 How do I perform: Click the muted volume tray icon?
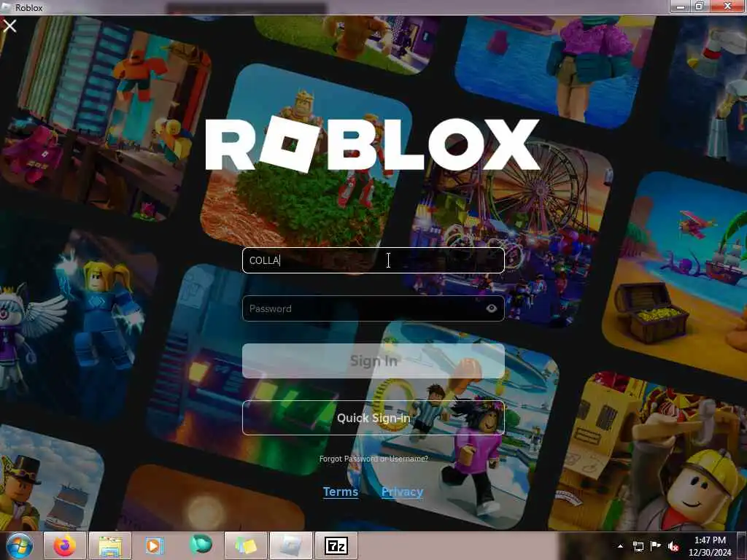673,546
